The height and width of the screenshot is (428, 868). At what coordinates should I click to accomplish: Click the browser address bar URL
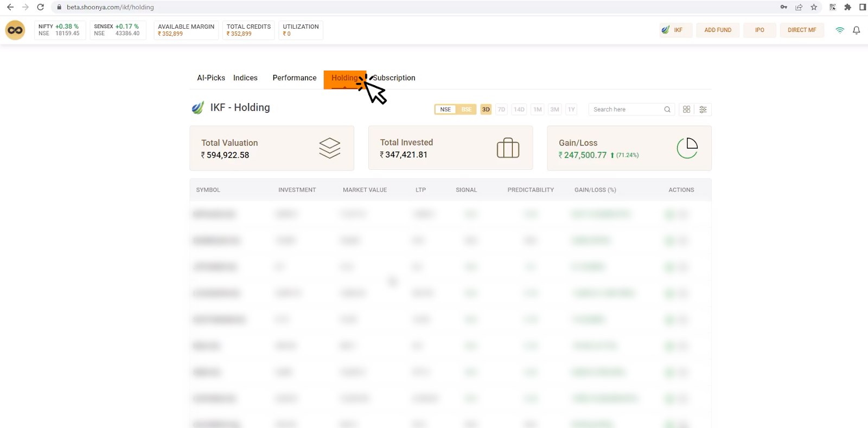click(110, 7)
